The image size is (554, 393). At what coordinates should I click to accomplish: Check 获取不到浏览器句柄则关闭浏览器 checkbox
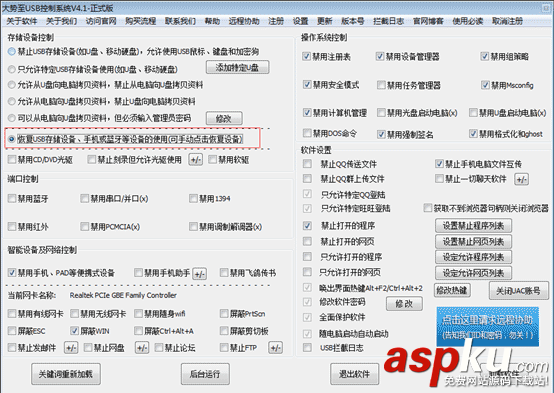click(428, 208)
